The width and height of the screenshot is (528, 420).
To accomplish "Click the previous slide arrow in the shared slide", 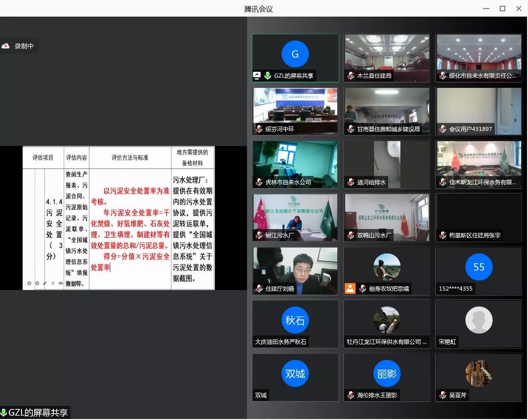I will point(29,283).
